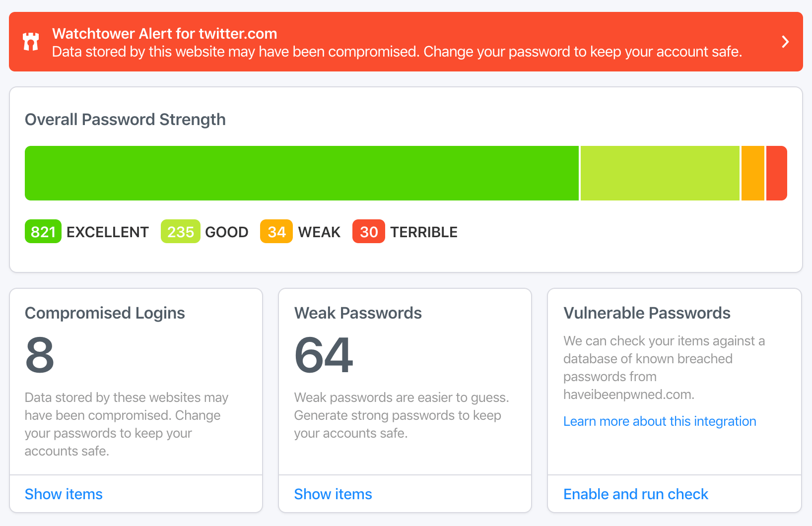Click the Compromised Logins count 8

click(x=40, y=355)
